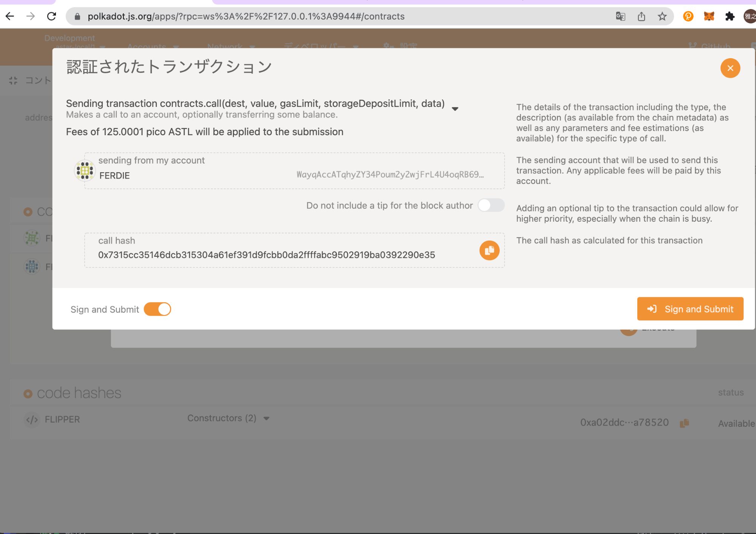Expand the Constructors (2) dropdown
Viewport: 756px width, 534px height.
(x=228, y=418)
